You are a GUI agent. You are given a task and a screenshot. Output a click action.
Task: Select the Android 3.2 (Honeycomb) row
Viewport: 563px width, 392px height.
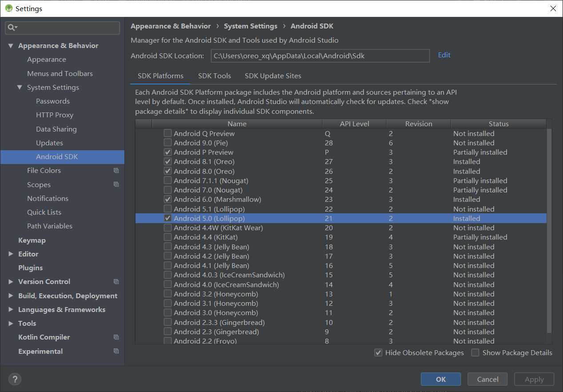pyautogui.click(x=341, y=294)
